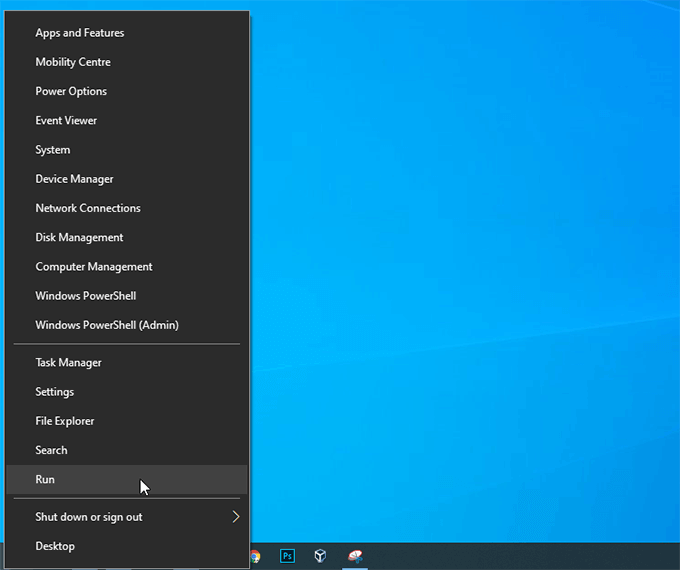Click the highlighted Run entry
This screenshot has width=680, height=570.
(45, 479)
